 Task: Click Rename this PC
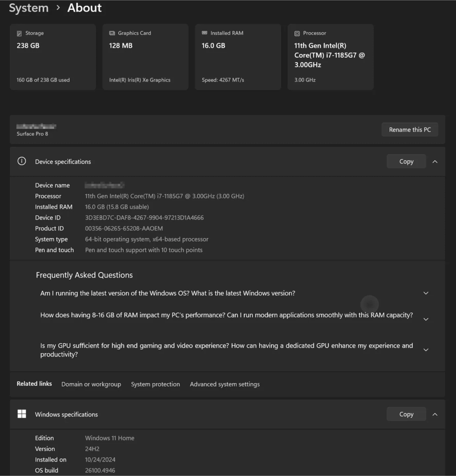[410, 129]
